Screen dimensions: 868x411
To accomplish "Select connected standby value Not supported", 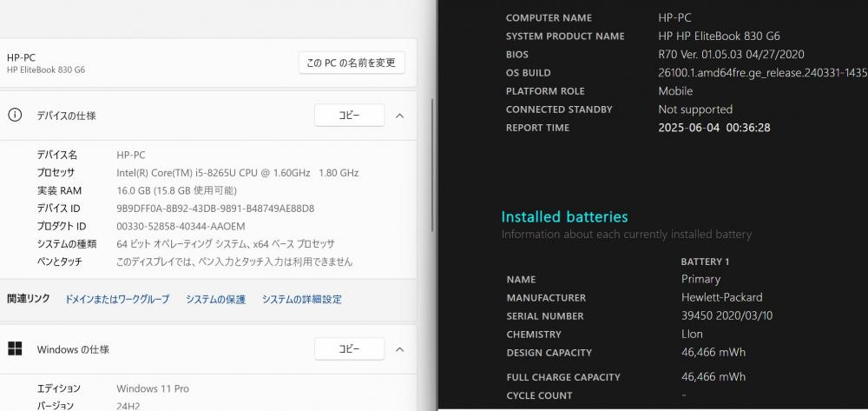I will click(x=695, y=109).
